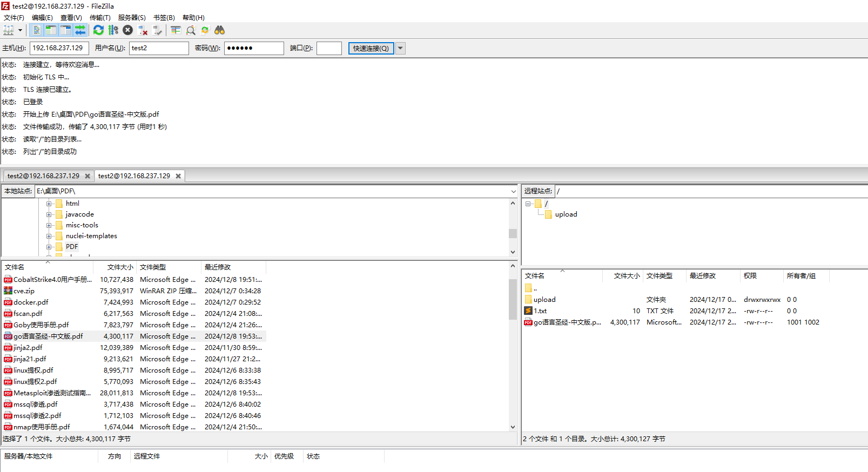
Task: Click the remote site path field
Action: pyautogui.click(x=711, y=191)
